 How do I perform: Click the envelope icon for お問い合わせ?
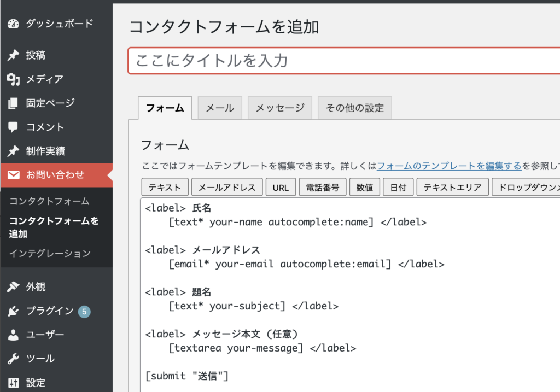14,175
